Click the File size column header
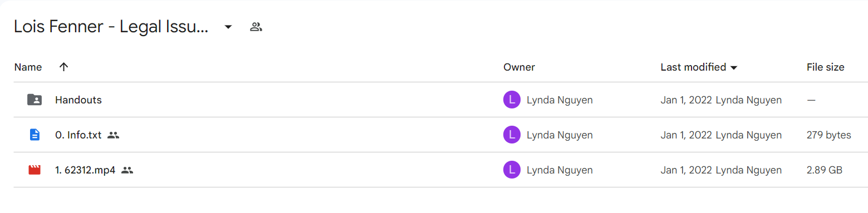 coord(825,67)
